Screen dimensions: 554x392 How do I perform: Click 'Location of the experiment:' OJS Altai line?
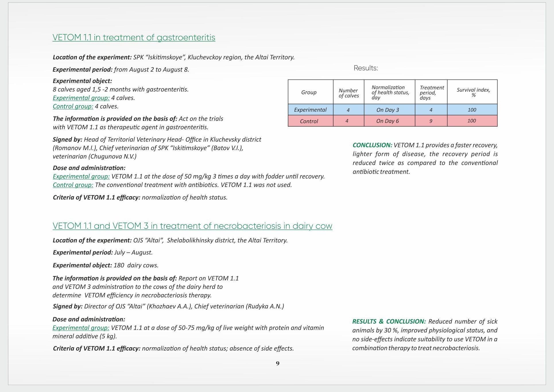(170, 240)
